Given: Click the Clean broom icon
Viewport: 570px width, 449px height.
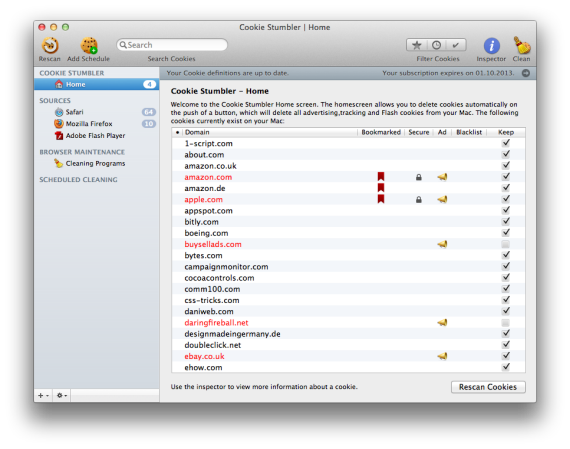Looking at the screenshot, I should (521, 45).
